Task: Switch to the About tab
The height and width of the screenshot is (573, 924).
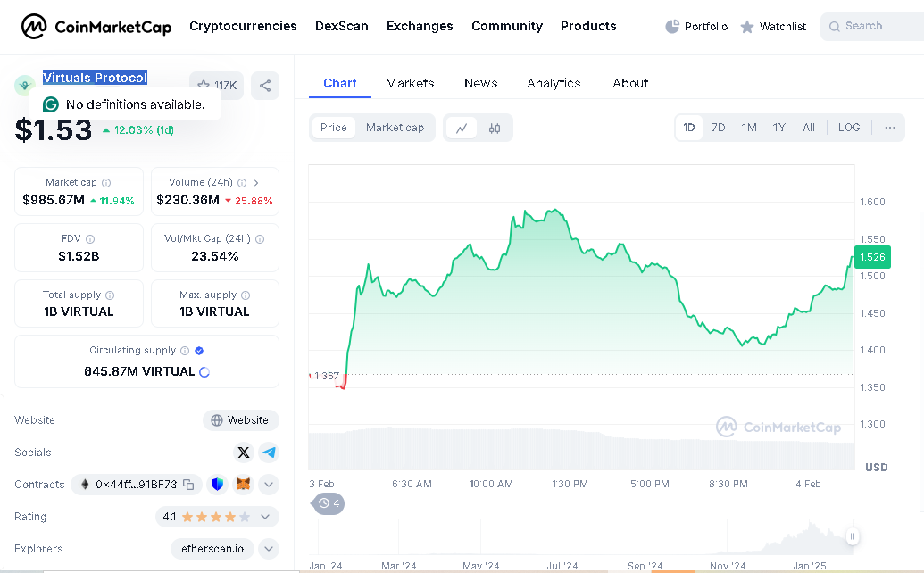Action: click(630, 83)
